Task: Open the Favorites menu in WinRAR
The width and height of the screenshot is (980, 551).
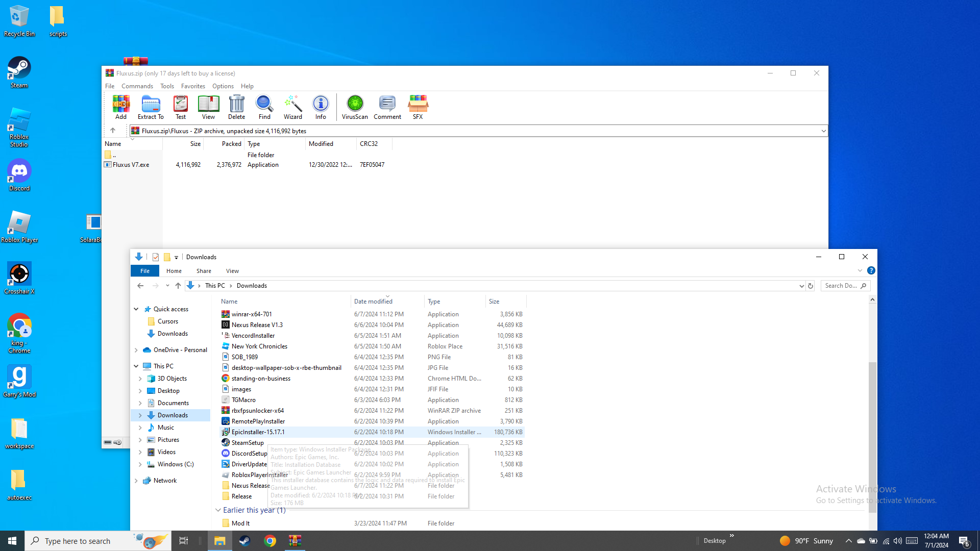Action: pyautogui.click(x=193, y=86)
